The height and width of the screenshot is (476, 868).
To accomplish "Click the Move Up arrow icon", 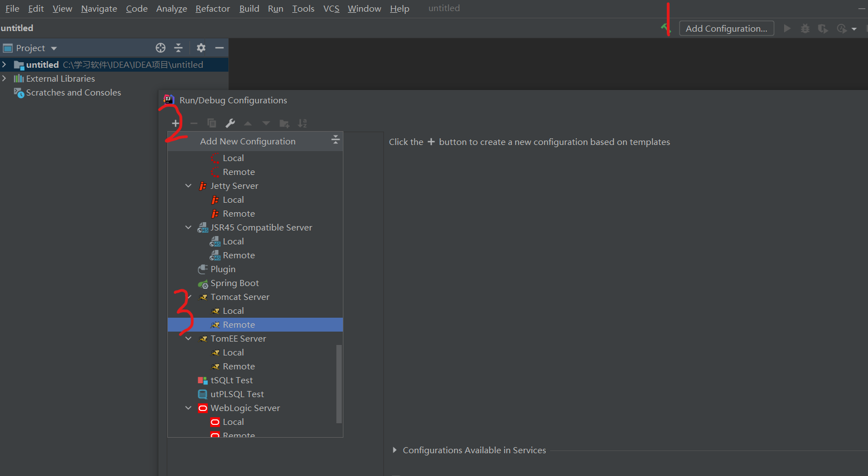I will click(248, 123).
